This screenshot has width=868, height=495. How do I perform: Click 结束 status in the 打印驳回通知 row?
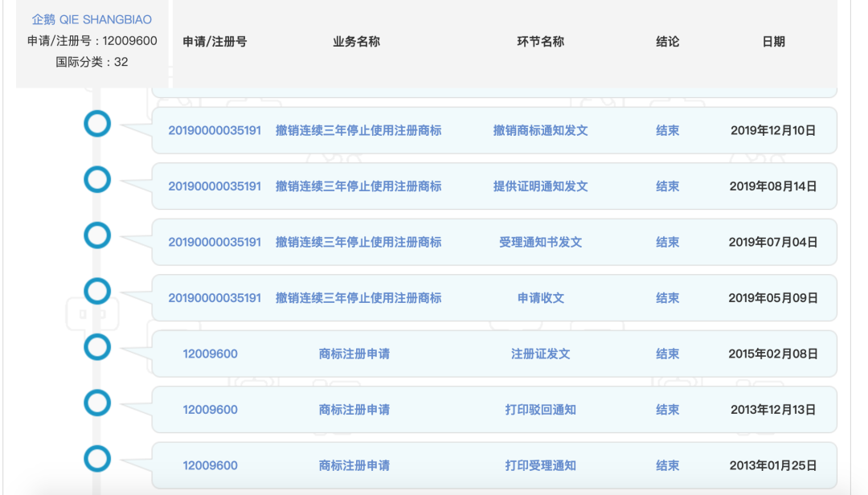click(667, 410)
